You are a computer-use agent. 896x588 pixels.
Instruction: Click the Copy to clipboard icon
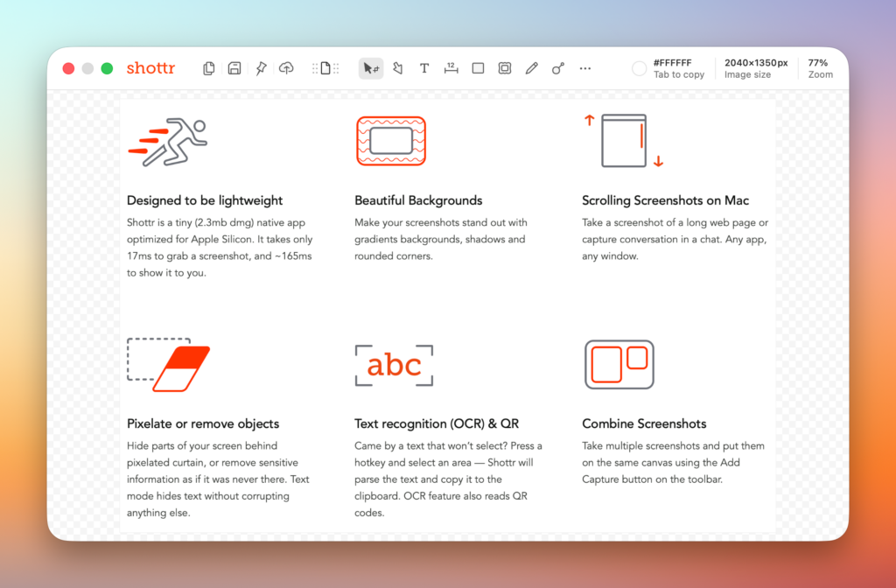(x=209, y=68)
